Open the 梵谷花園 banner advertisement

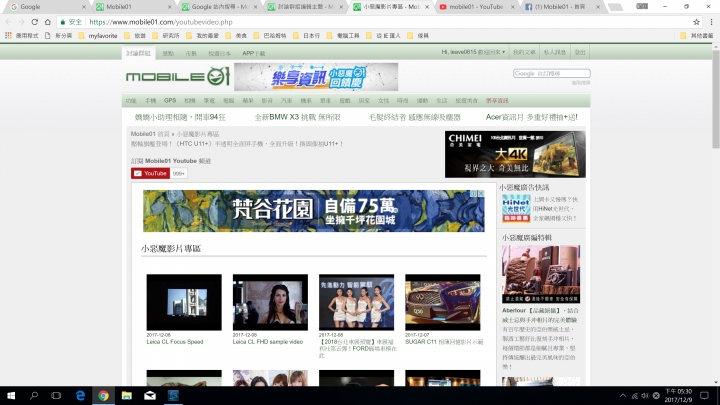pos(314,211)
